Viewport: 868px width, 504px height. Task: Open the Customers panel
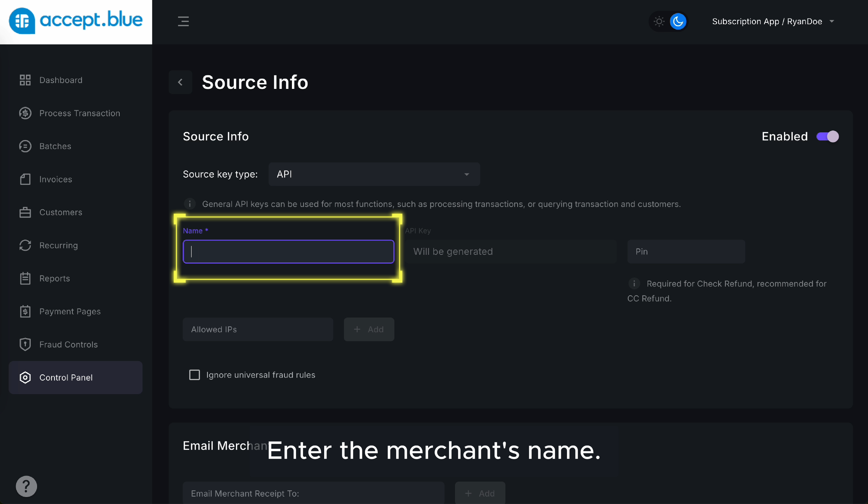tap(61, 212)
